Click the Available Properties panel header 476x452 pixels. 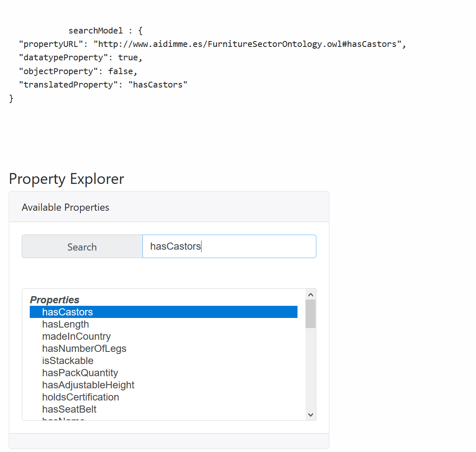pos(65,207)
